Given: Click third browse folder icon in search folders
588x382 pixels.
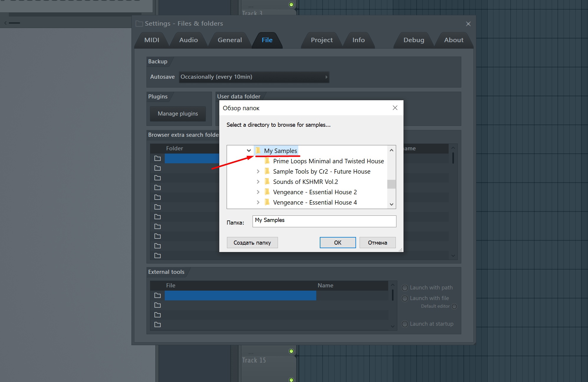Looking at the screenshot, I should pos(158,178).
